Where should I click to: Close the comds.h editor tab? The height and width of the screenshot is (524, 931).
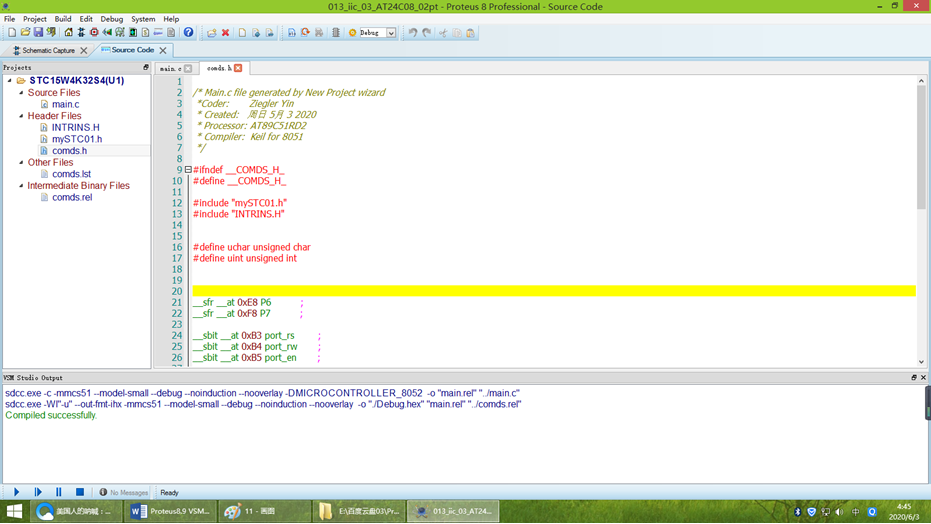238,68
